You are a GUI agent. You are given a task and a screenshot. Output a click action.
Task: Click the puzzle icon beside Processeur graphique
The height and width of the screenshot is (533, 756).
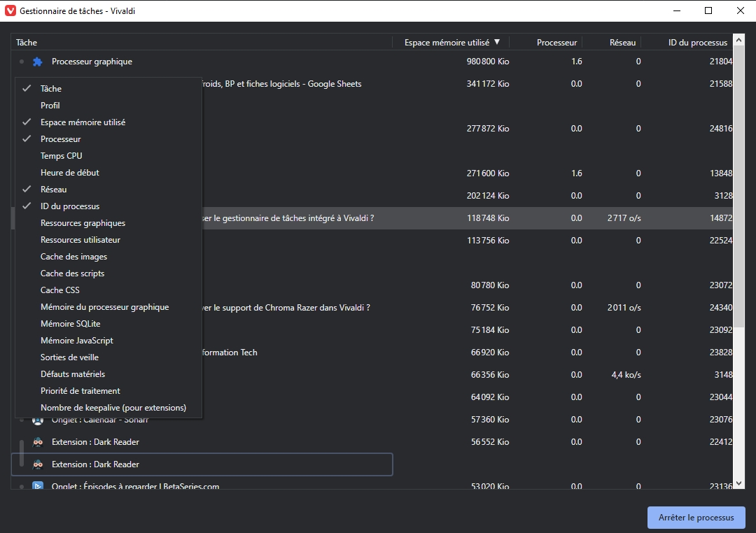point(38,62)
